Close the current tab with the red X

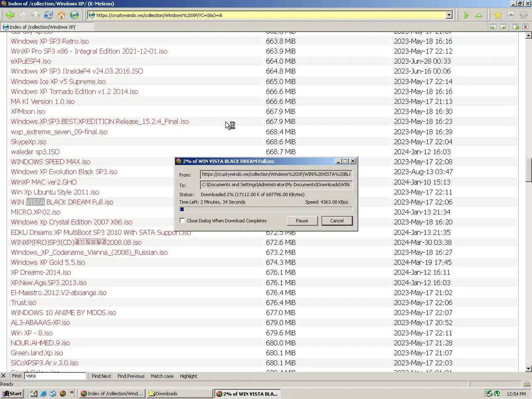point(525,27)
